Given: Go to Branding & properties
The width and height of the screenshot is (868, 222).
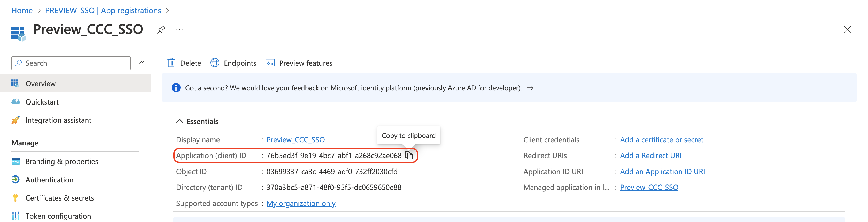Looking at the screenshot, I should click(x=62, y=162).
